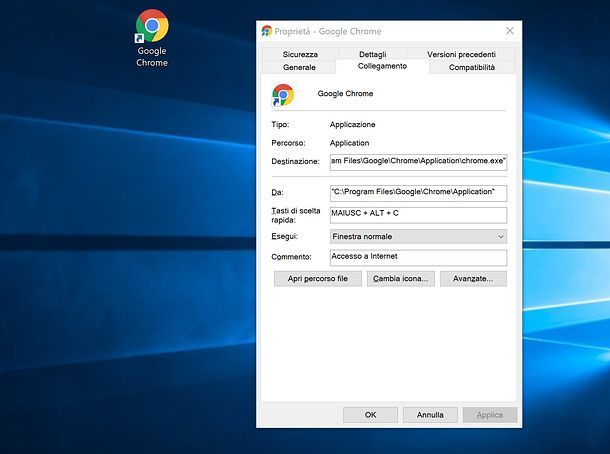Image resolution: width=610 pixels, height=454 pixels.
Task: Click the Google Chrome label under the desktop shortcut
Action: (x=152, y=57)
